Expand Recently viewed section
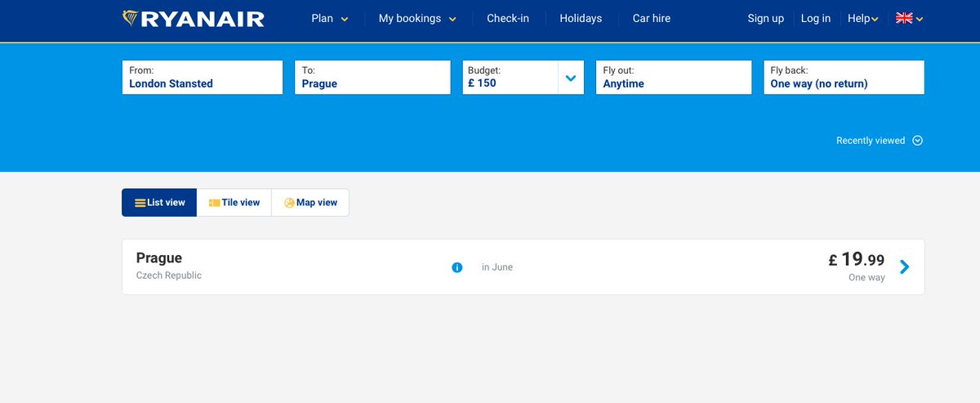Image resolution: width=980 pixels, height=403 pixels. tap(880, 141)
